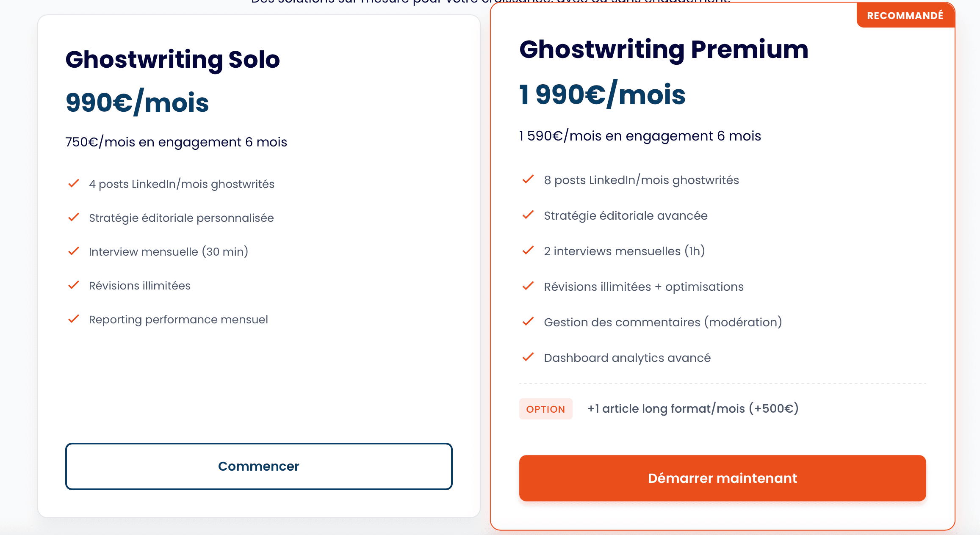
Task: Click checkmark next to Dashboard analytics avancé
Action: tap(528, 357)
